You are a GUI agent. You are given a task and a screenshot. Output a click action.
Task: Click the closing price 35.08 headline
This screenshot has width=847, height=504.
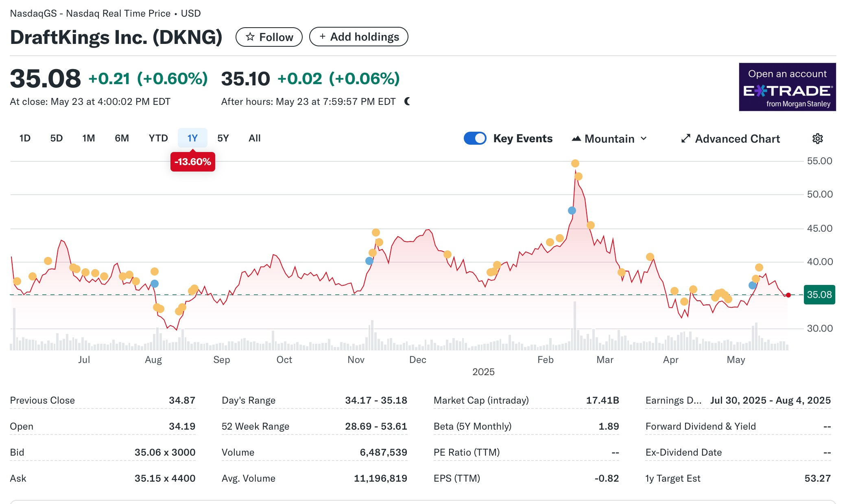[45, 79]
